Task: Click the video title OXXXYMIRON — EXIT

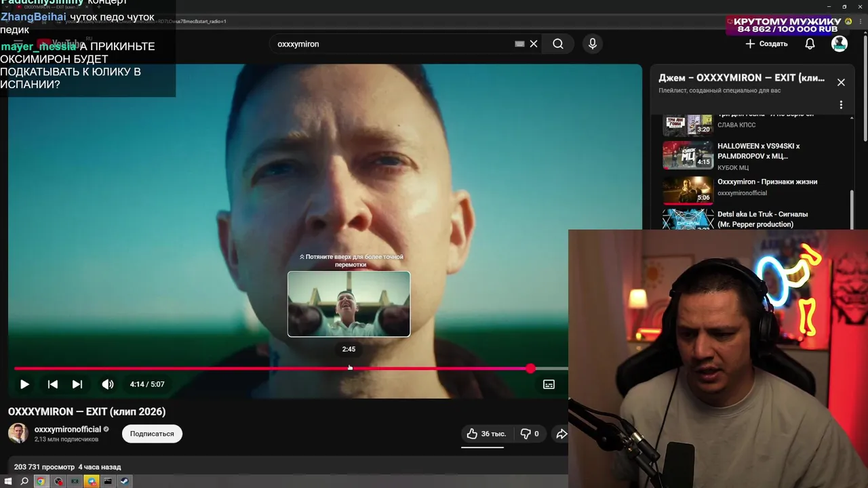Action: point(87,411)
